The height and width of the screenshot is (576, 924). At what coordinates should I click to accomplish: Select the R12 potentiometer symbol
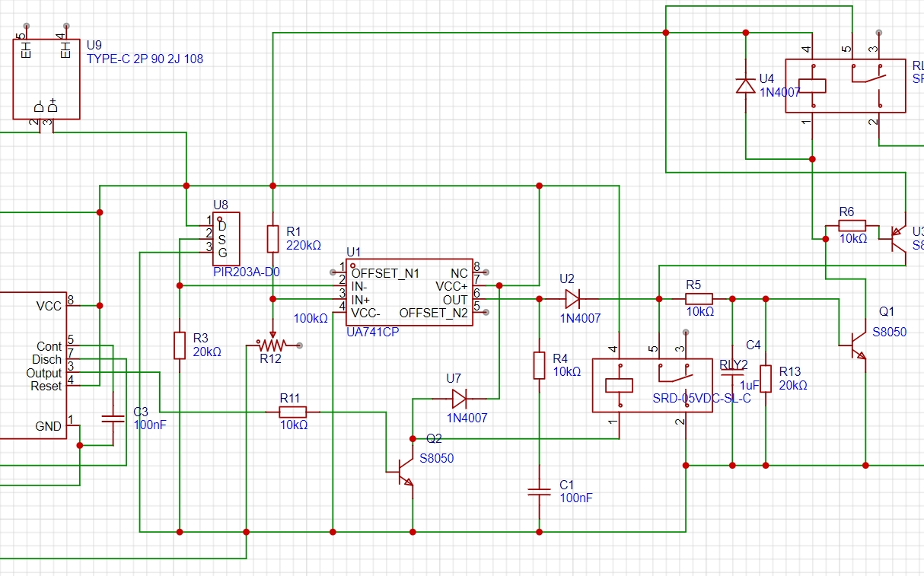tap(272, 345)
